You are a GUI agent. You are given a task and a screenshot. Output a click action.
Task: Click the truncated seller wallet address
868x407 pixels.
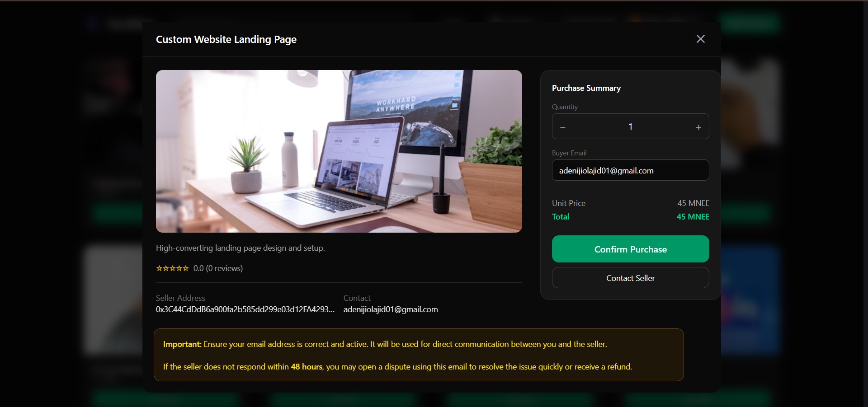(245, 309)
